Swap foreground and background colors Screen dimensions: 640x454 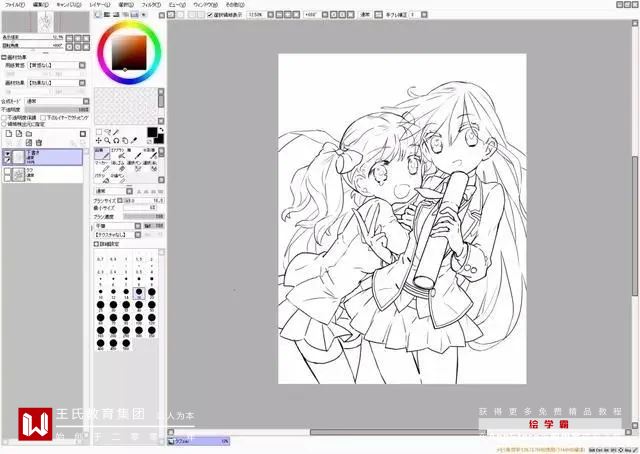[x=161, y=130]
